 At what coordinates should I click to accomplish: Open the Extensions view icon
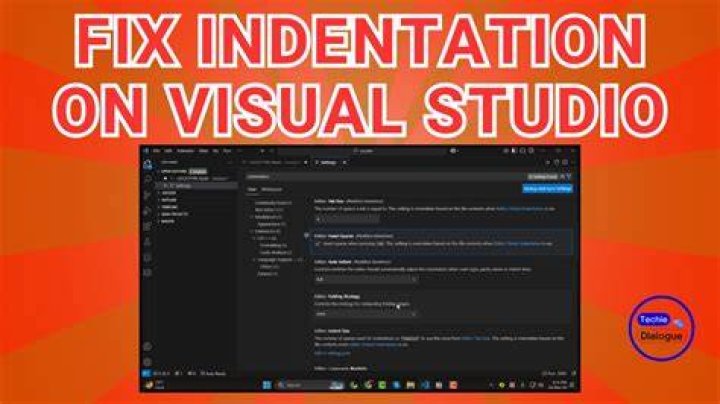(148, 226)
